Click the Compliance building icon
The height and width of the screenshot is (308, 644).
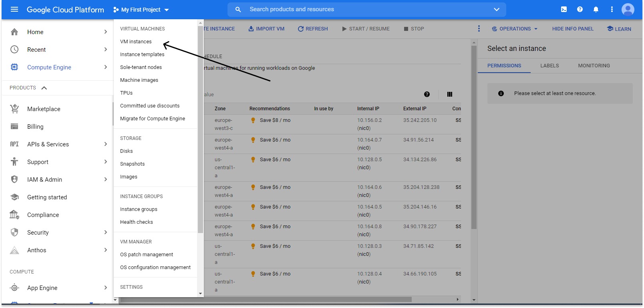point(14,215)
